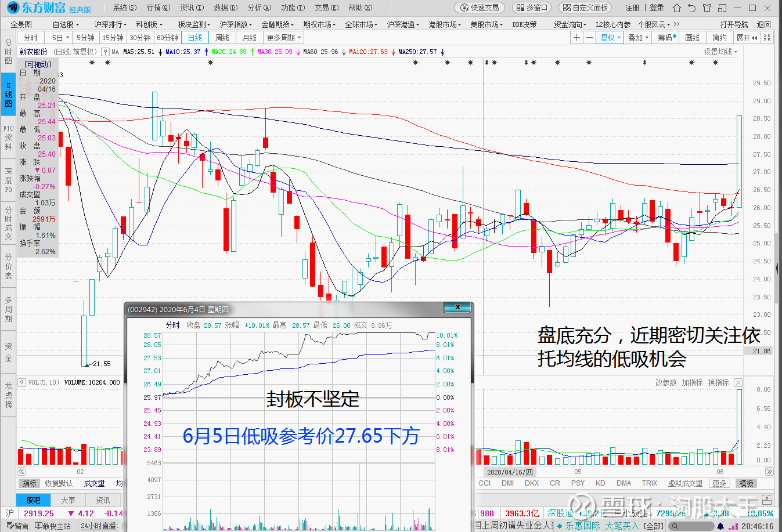Click the home icon in the title bar
This screenshot has height=532, width=782.
click(676, 8)
